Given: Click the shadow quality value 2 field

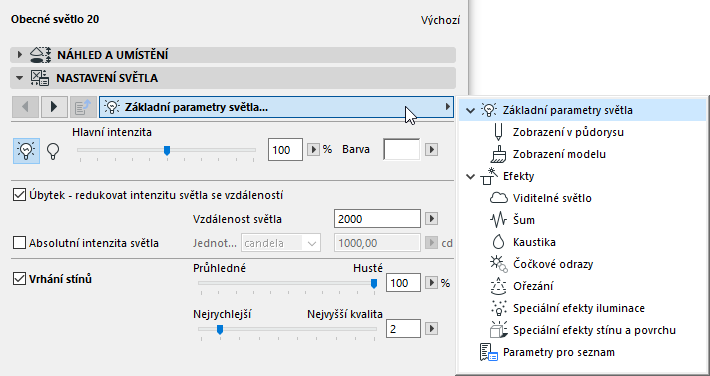Looking at the screenshot, I should click(403, 328).
